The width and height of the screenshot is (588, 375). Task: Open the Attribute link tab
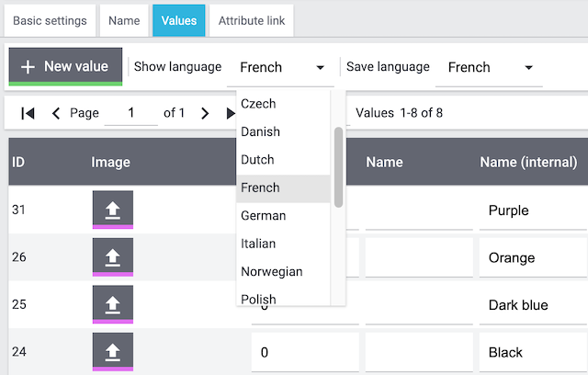point(251,20)
